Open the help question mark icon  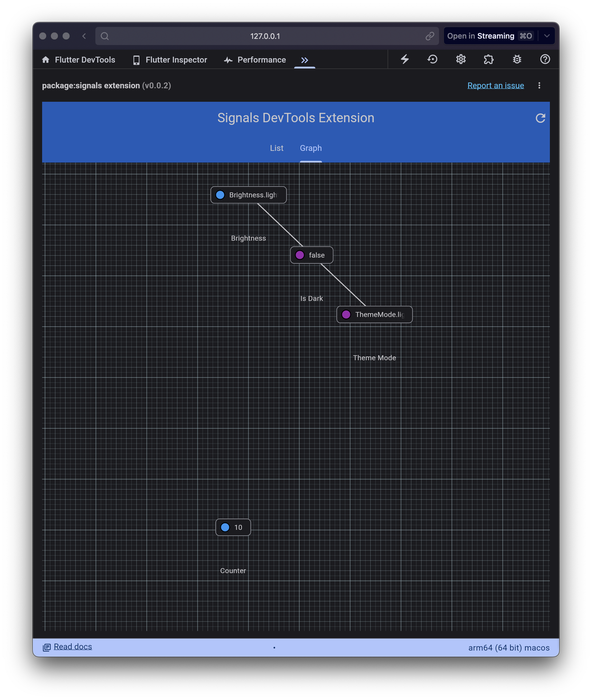(545, 59)
